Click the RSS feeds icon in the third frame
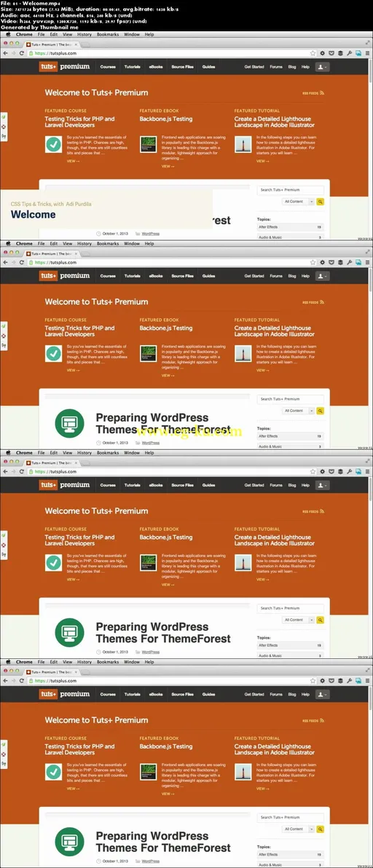 pyautogui.click(x=322, y=512)
